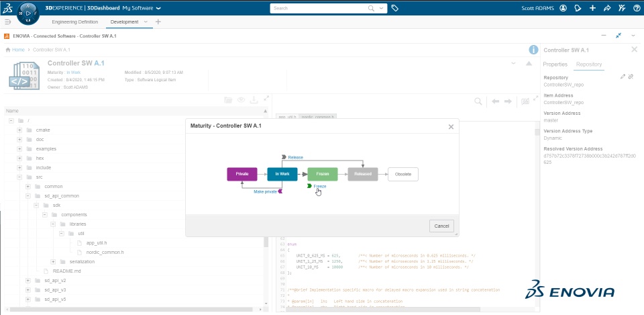Expand the file tree panel to full view
This screenshot has height=315, width=644.
pyautogui.click(x=266, y=98)
